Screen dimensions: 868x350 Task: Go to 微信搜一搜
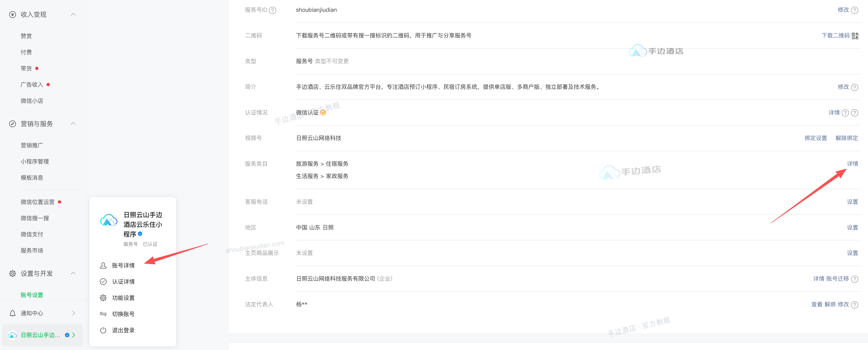pyautogui.click(x=35, y=218)
